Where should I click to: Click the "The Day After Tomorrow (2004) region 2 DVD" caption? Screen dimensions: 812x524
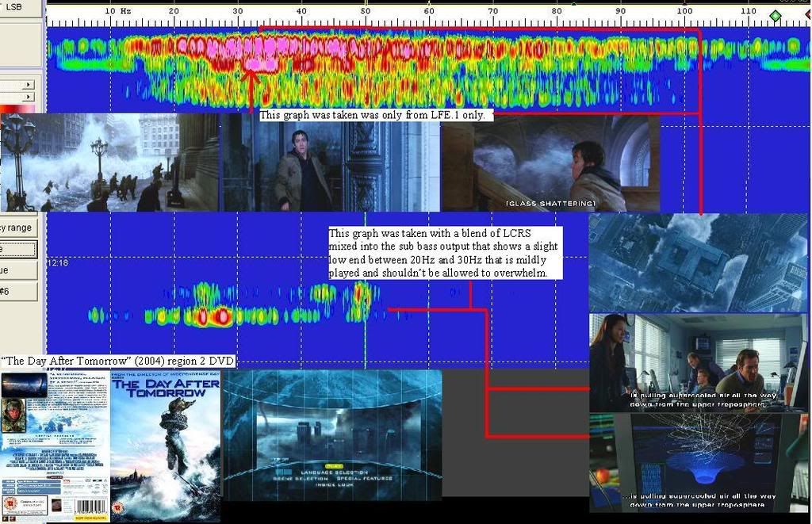[117, 361]
